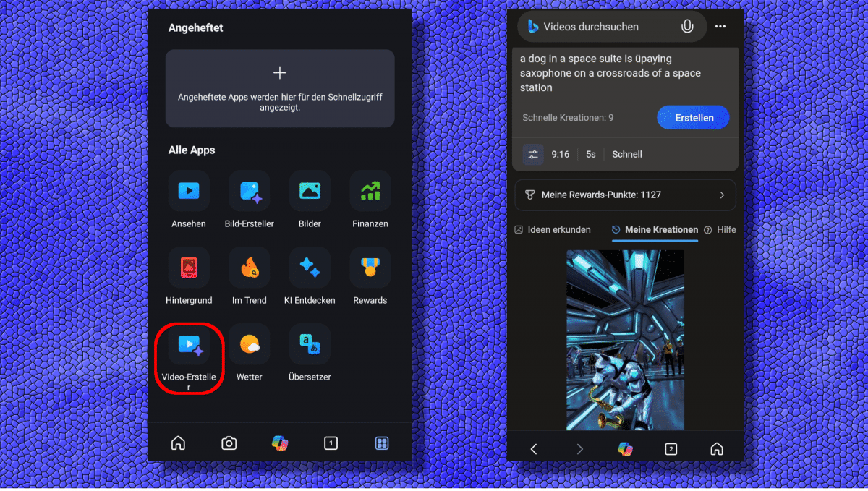Launch the Finanzen app
The image size is (868, 491).
pos(370,191)
